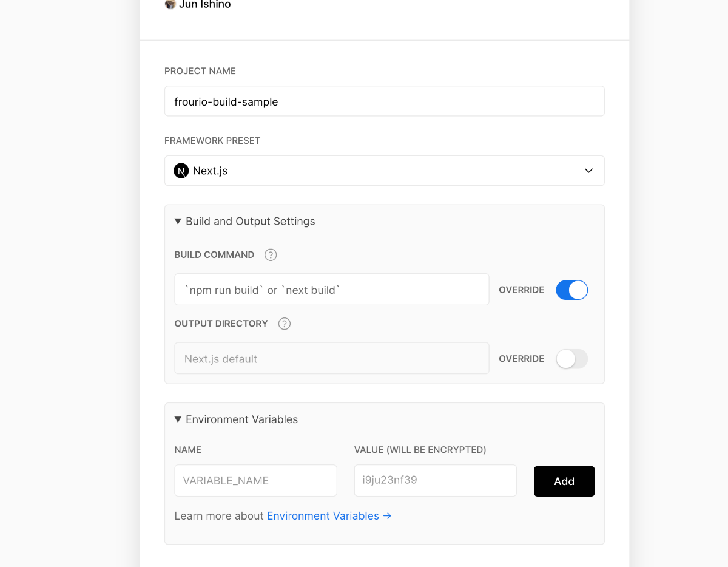Image resolution: width=728 pixels, height=567 pixels.
Task: Click the Jun Ishino account name
Action: click(205, 5)
